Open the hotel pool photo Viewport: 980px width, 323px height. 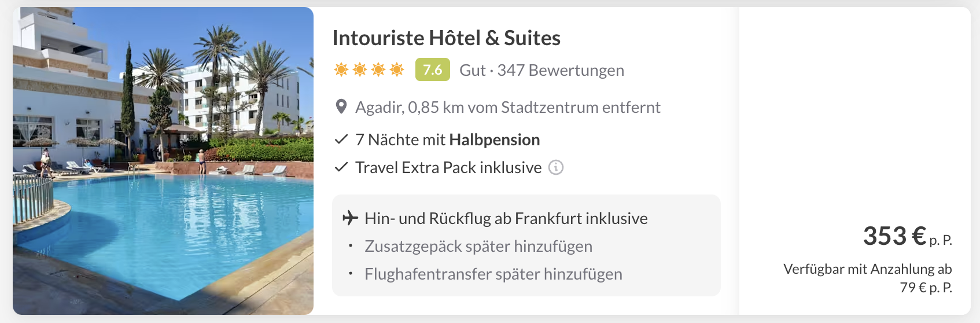pos(163,161)
